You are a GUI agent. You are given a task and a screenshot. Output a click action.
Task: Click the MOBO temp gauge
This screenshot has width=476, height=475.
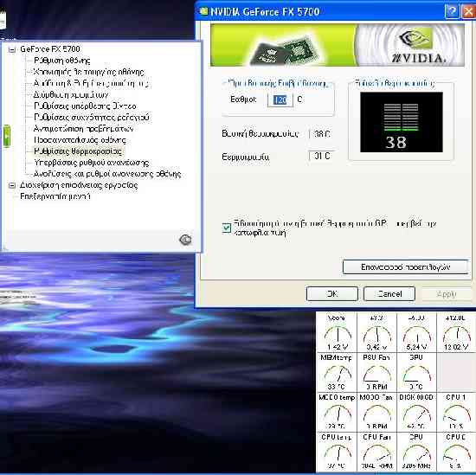[337, 412]
